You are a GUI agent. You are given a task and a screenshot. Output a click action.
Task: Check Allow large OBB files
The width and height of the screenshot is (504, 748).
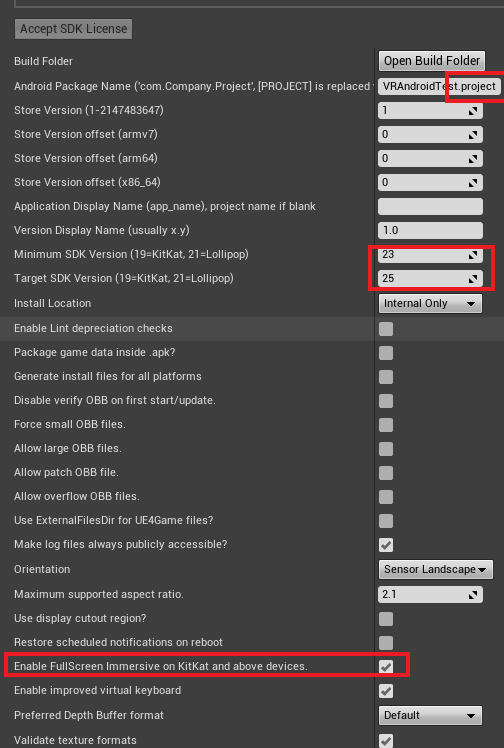[x=386, y=449]
